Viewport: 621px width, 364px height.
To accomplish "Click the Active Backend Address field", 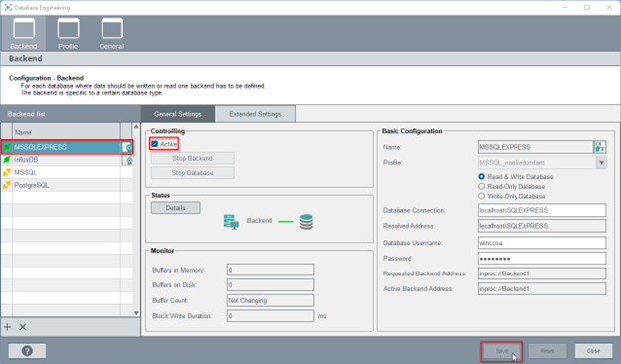I will pyautogui.click(x=541, y=288).
